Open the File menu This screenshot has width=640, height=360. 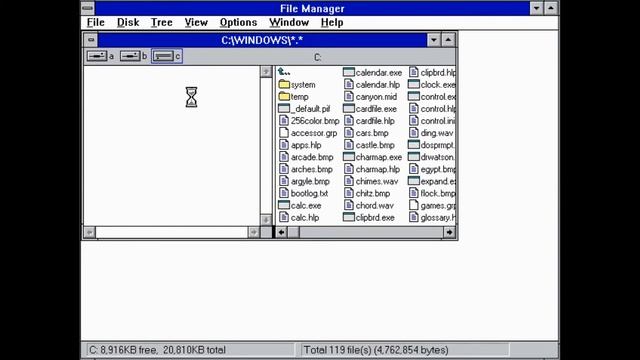96,22
